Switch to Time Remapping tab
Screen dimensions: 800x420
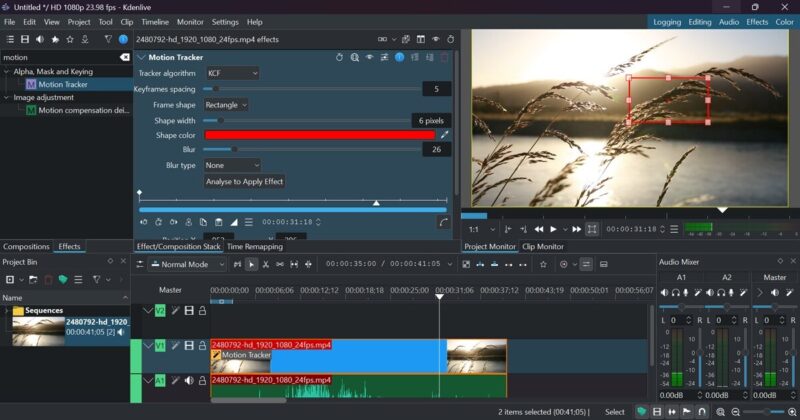click(255, 246)
